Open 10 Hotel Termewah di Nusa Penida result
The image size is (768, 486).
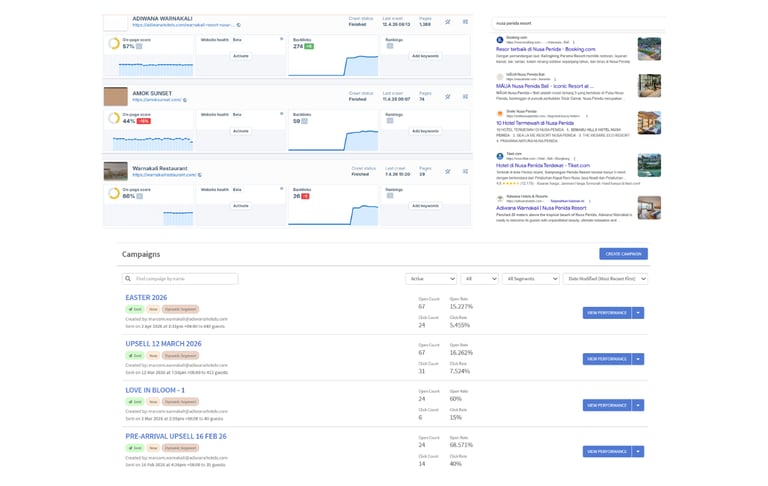pyautogui.click(x=535, y=123)
